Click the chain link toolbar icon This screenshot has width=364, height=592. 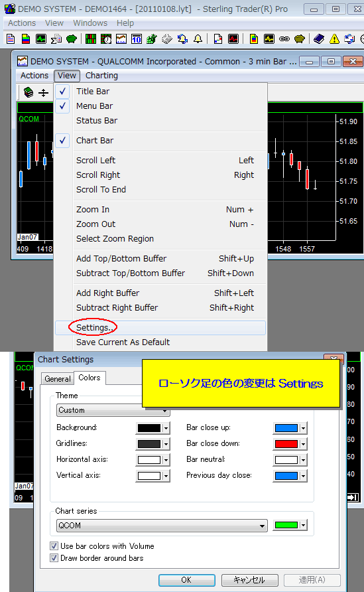coord(284,38)
